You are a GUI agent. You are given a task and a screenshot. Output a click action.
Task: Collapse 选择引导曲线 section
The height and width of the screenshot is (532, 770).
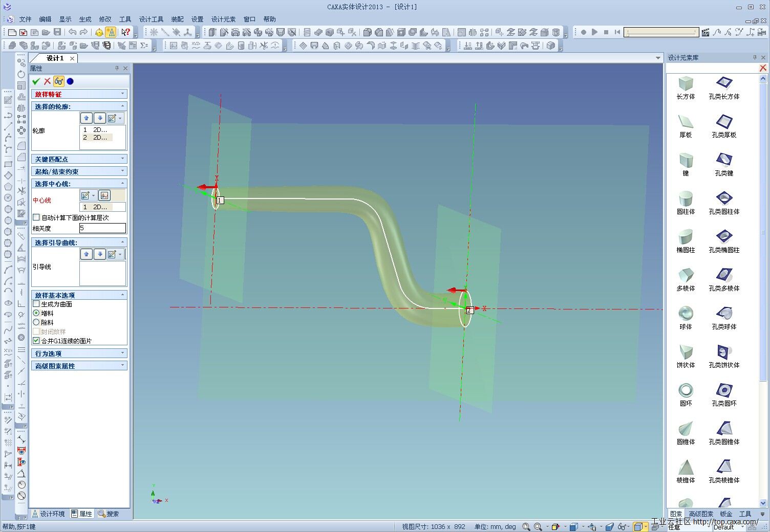point(79,242)
